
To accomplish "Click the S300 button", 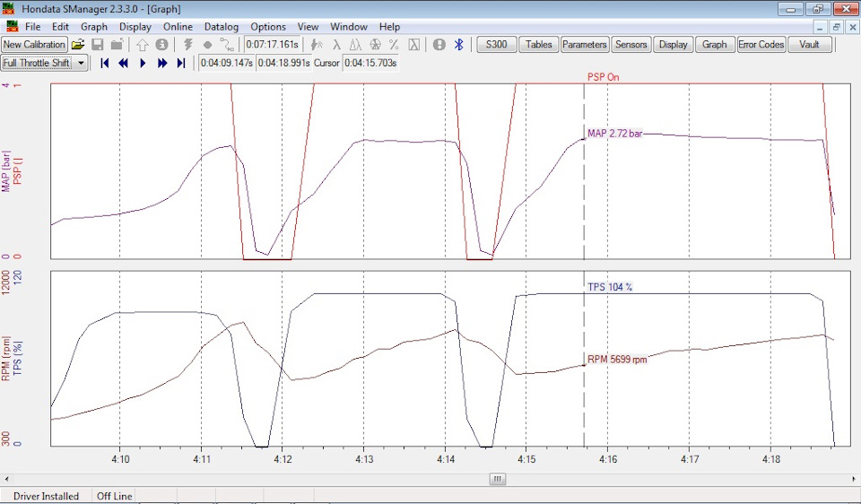I will tap(496, 45).
